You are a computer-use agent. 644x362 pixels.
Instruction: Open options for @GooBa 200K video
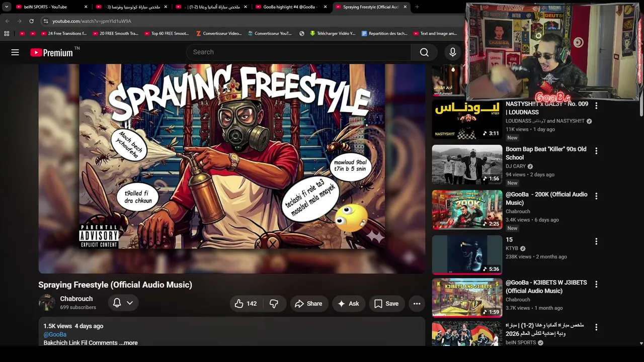pos(596,196)
